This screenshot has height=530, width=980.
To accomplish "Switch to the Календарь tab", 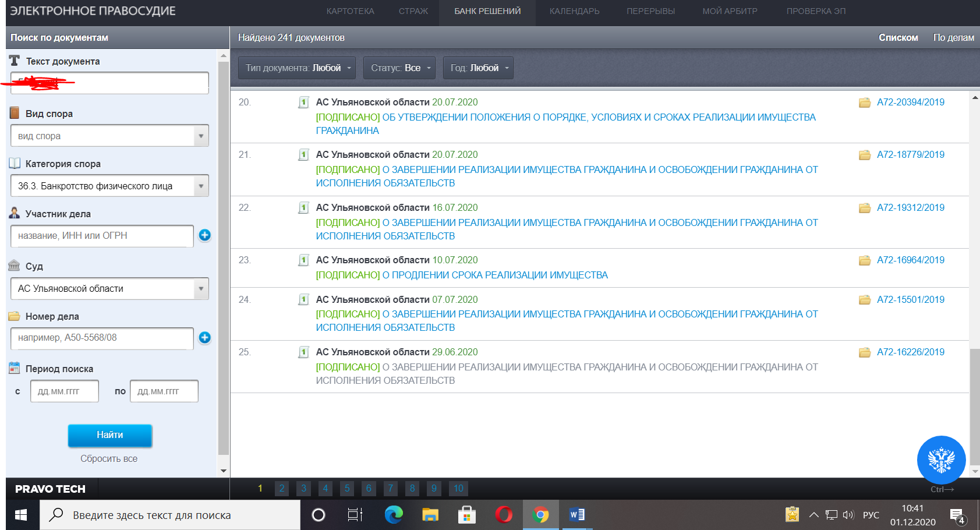I will (574, 11).
